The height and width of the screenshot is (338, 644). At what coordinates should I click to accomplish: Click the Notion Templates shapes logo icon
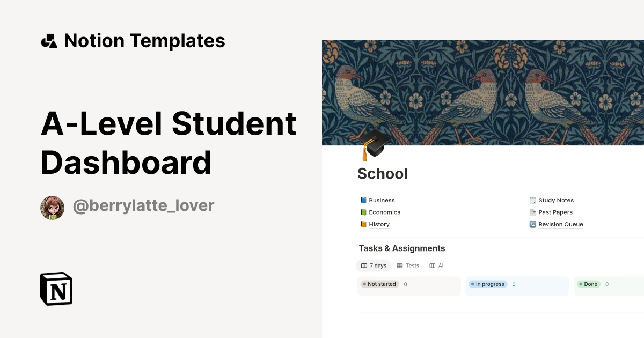click(49, 41)
